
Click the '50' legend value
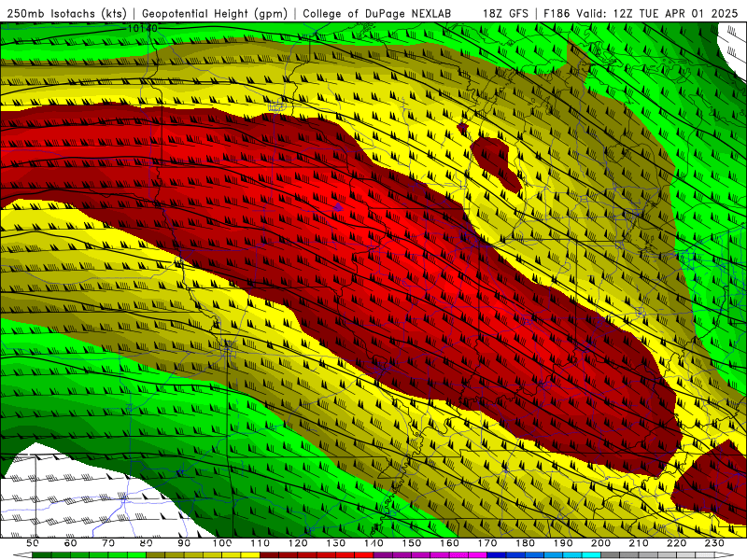(33, 543)
